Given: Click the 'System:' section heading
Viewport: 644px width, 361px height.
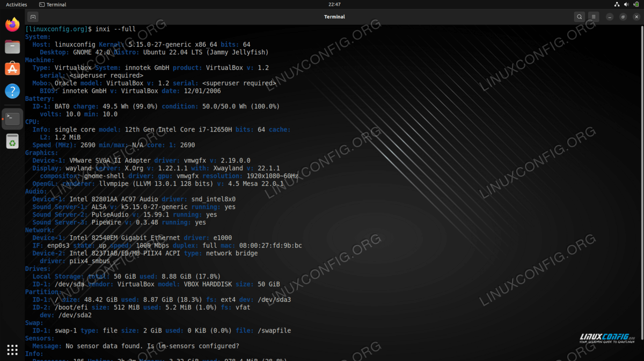Looking at the screenshot, I should click(x=38, y=37).
